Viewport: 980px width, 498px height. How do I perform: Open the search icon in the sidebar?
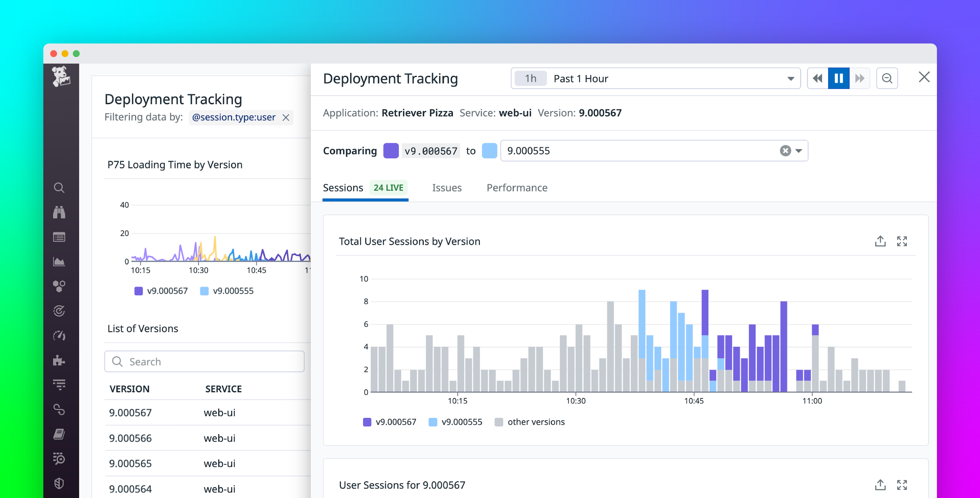click(x=59, y=187)
